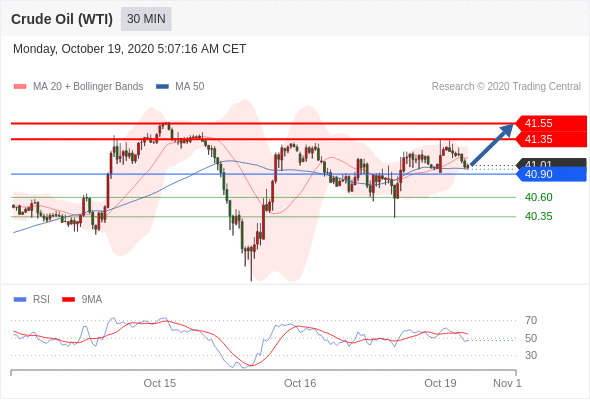The image size is (590, 400).
Task: Click the MA 20 + Bollinger Bands legend swatch
Action: pyautogui.click(x=20, y=87)
